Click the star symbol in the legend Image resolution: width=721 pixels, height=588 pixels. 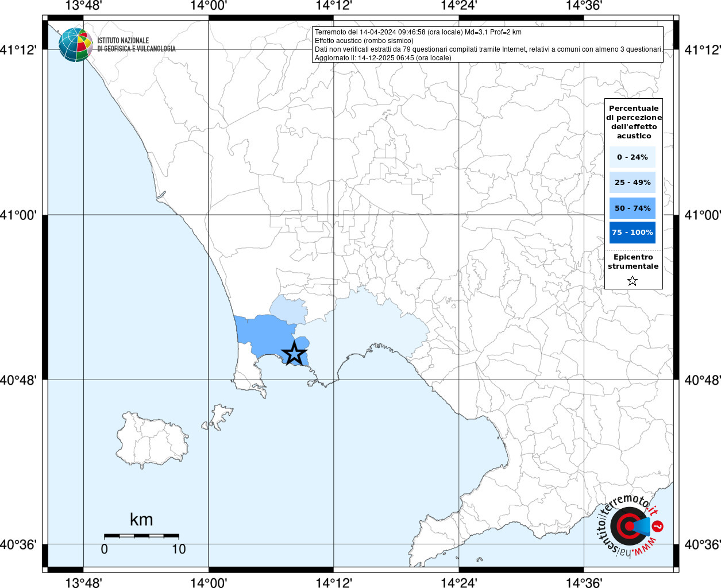(633, 281)
